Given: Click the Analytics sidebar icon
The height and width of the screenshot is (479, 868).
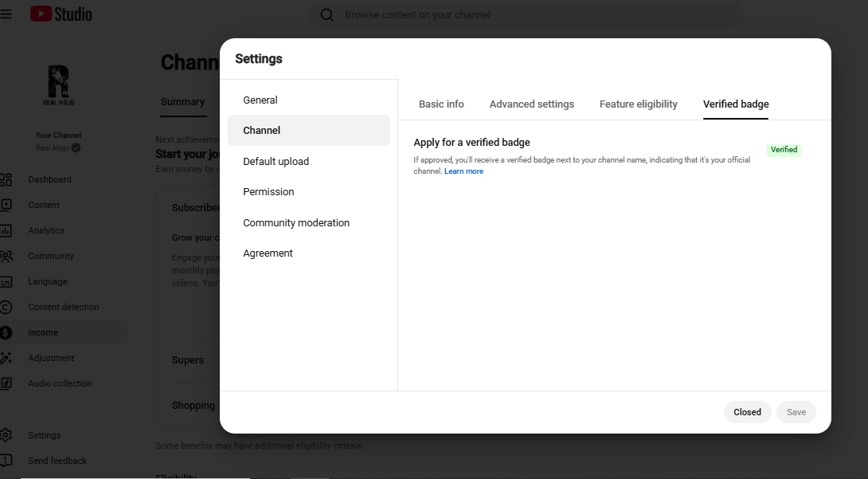Looking at the screenshot, I should [6, 230].
